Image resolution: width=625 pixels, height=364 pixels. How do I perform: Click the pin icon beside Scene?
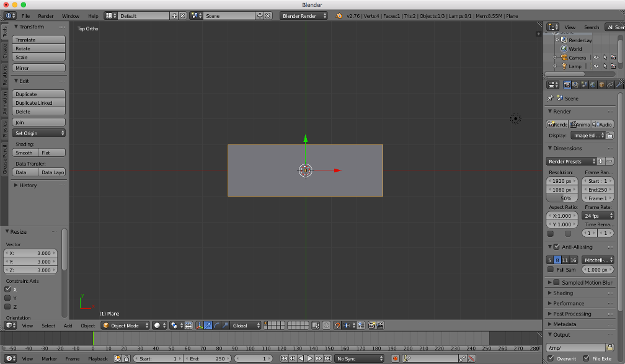pyautogui.click(x=551, y=98)
